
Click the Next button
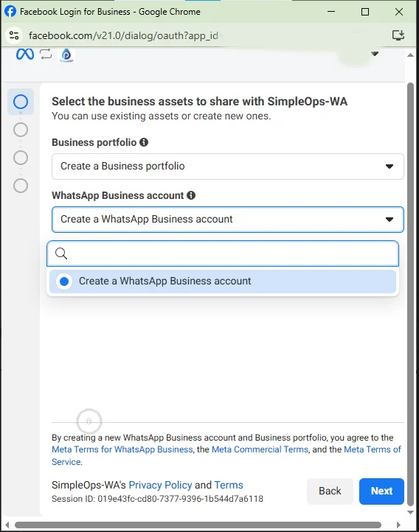tap(381, 491)
